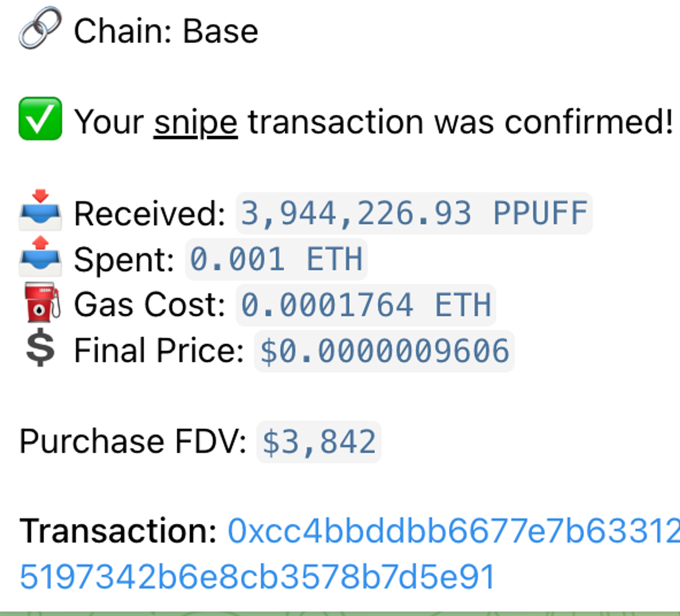Copy the received 3,944,226.93 PPUFF amount
Viewport: 680px width, 616px height.
pyautogui.click(x=414, y=213)
